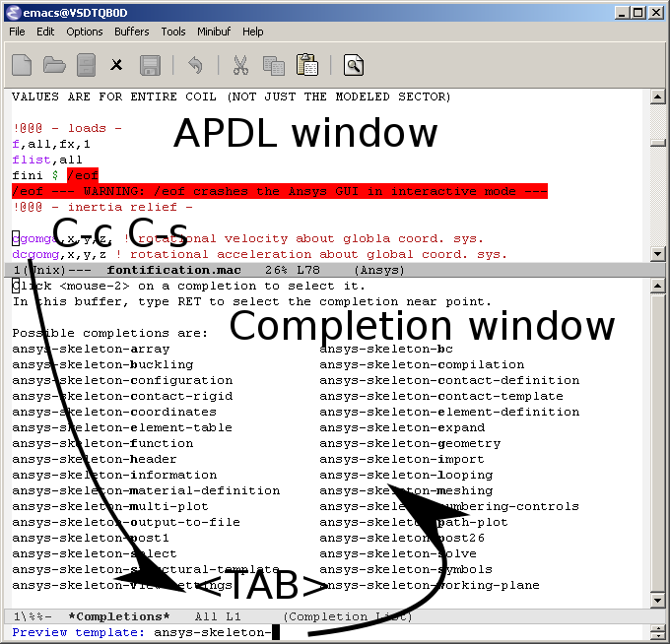
Task: Open the Buffers menu
Action: click(x=132, y=32)
